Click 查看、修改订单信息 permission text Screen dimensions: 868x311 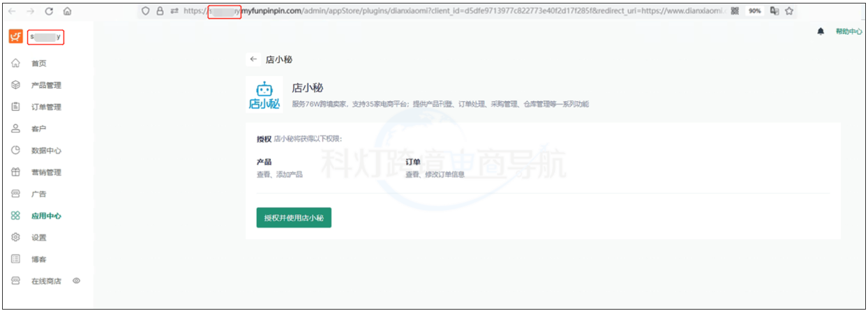tap(435, 174)
